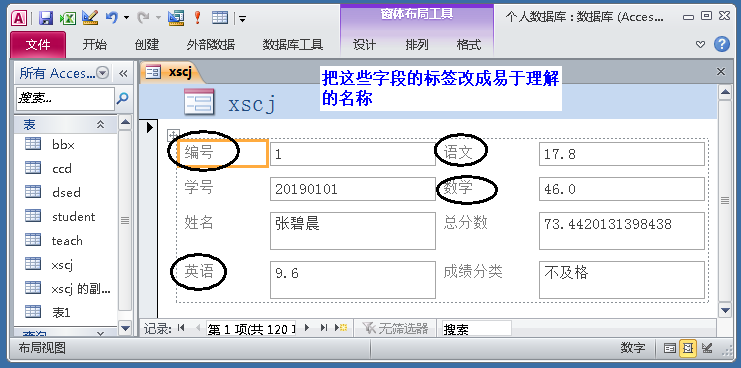Go to first record button
Viewport: 741px width, 368px height.
[x=181, y=328]
